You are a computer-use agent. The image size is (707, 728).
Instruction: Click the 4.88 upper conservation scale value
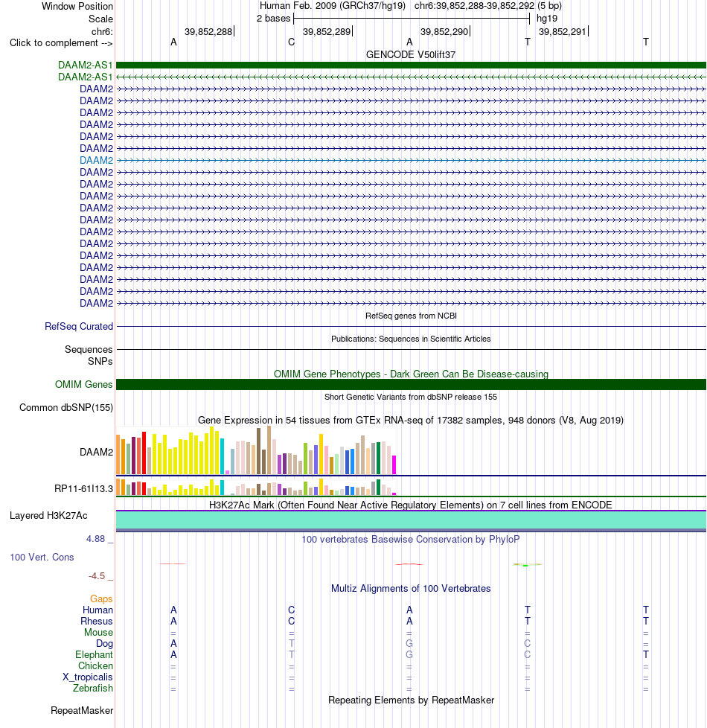(95, 539)
